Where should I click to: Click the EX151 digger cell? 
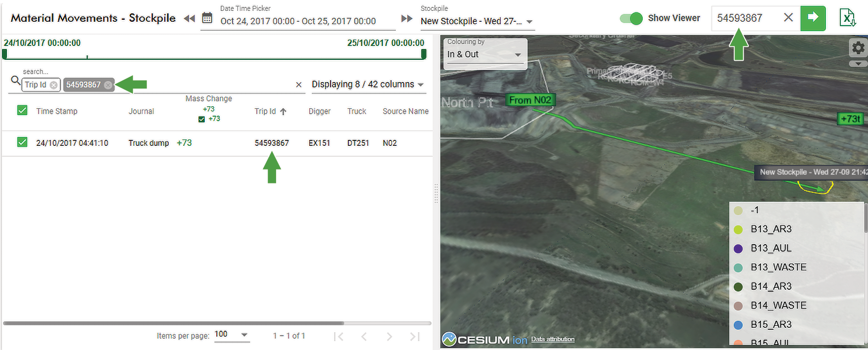pyautogui.click(x=319, y=143)
